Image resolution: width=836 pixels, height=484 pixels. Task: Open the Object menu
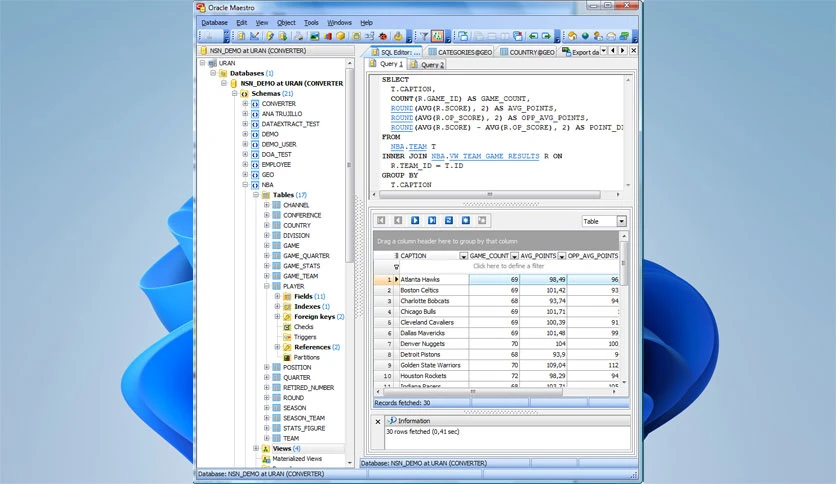pyautogui.click(x=286, y=23)
